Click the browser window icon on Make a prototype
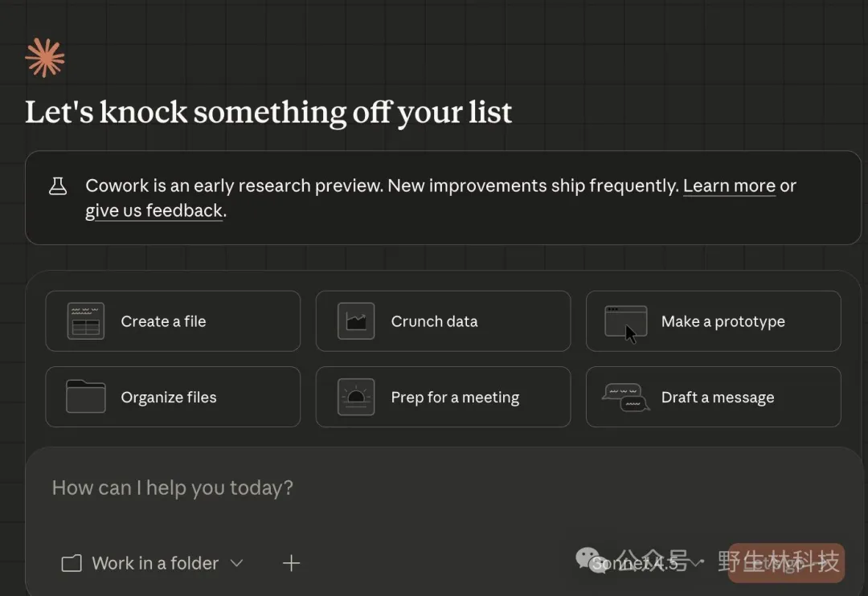Viewport: 868px width, 596px height. click(x=625, y=321)
